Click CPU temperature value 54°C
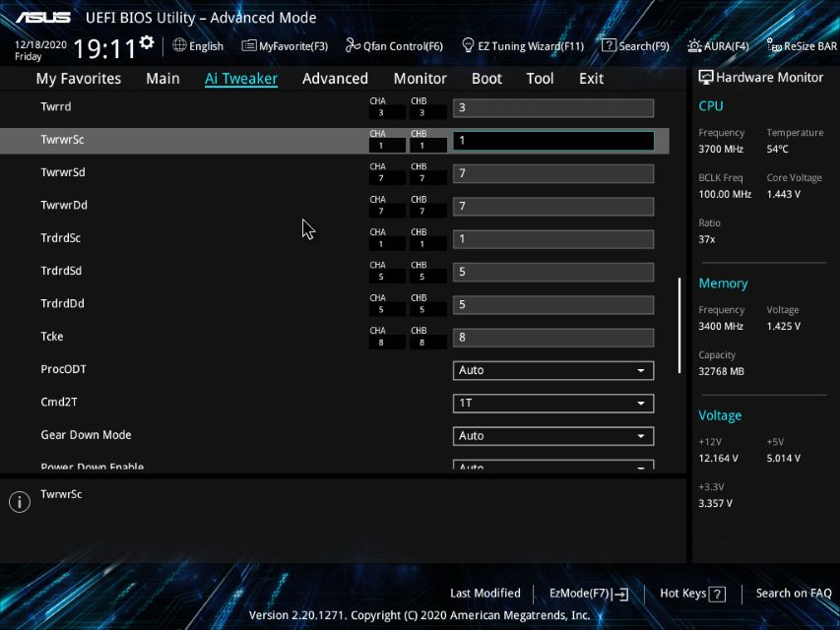The image size is (840, 630). point(777,149)
